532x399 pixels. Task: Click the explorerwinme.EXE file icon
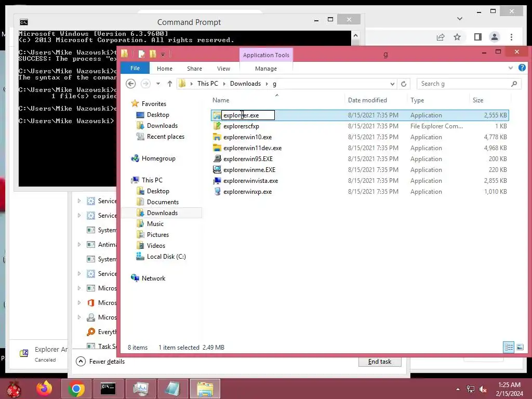coord(217,170)
